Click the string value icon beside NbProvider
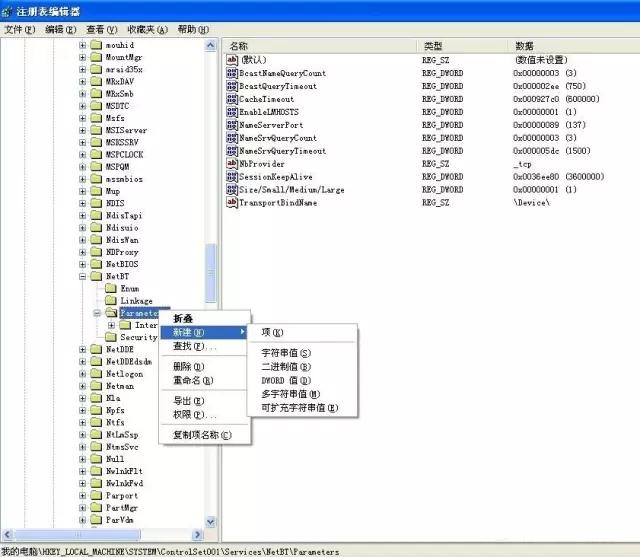The image size is (640, 557). [232, 164]
